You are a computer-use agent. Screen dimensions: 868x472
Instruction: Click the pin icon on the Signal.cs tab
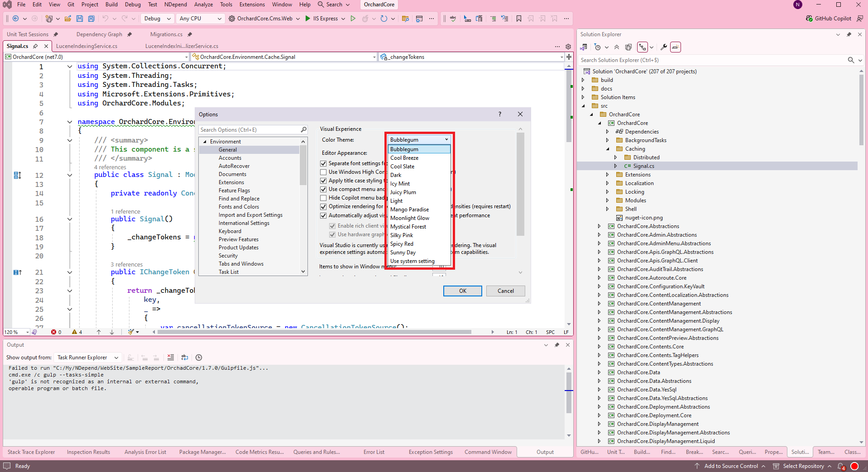(x=35, y=46)
